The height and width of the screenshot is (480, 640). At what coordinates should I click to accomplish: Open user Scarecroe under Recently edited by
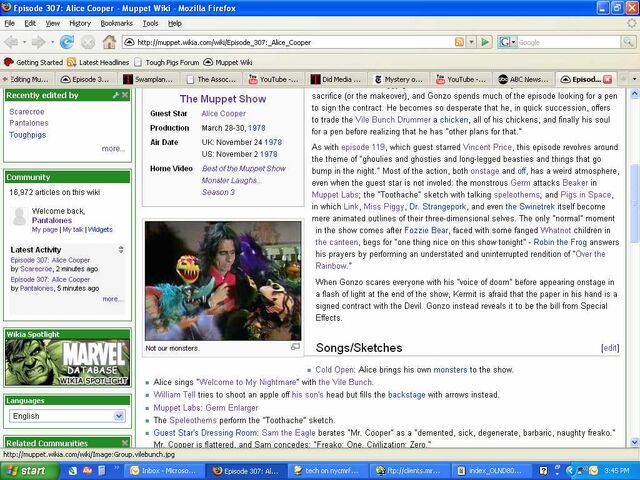[27, 111]
